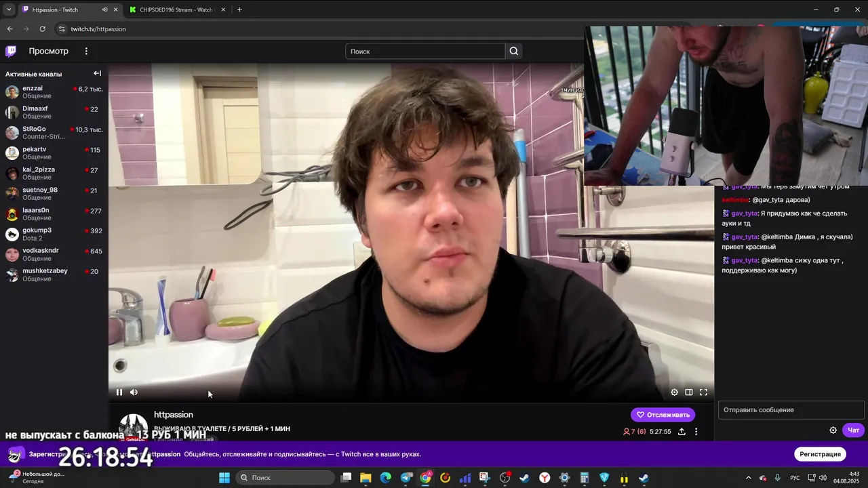Viewport: 868px width, 488px height.
Task: Click the httpassion channel name
Action: (x=174, y=415)
